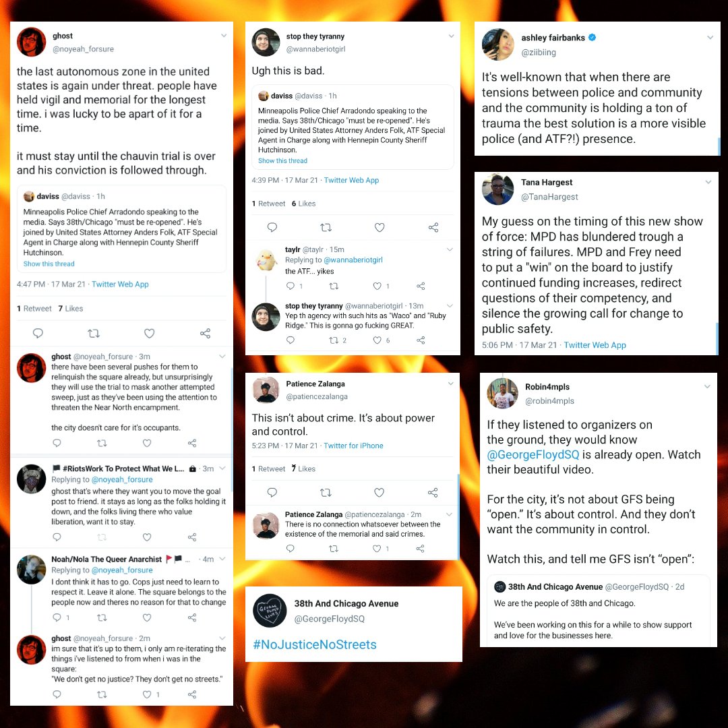Share Patience Zalanga's main tweet
Image resolution: width=728 pixels, height=728 pixels.
[x=433, y=493]
